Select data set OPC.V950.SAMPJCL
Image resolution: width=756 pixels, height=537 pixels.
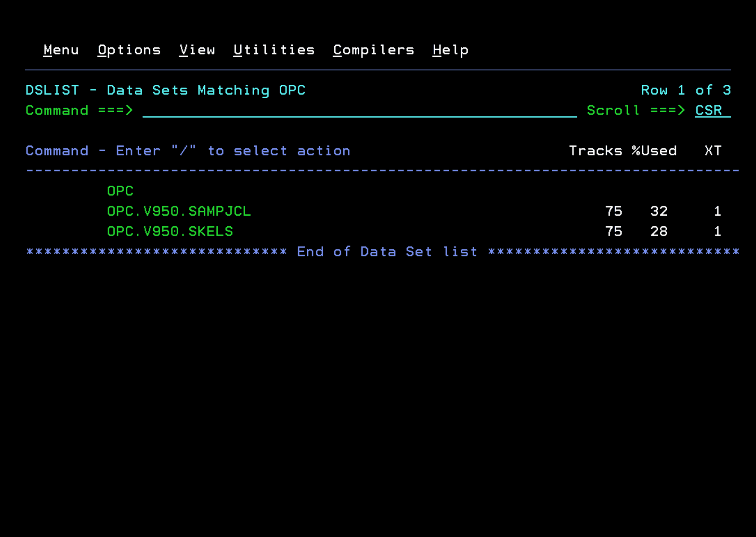coord(179,212)
